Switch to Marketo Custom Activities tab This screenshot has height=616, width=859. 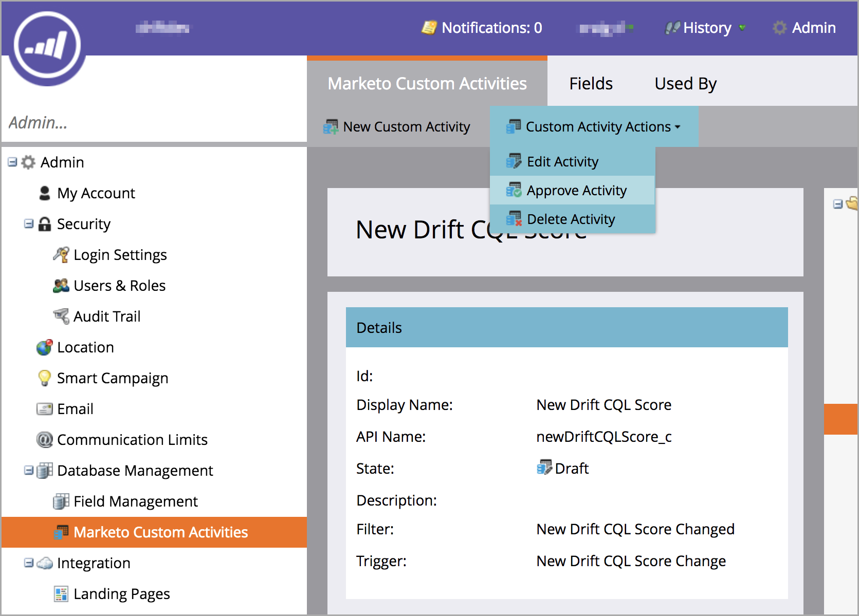[427, 84]
